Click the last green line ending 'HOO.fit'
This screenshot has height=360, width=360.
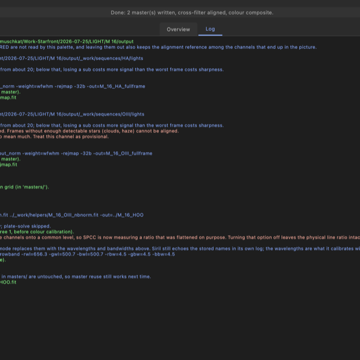(8, 282)
